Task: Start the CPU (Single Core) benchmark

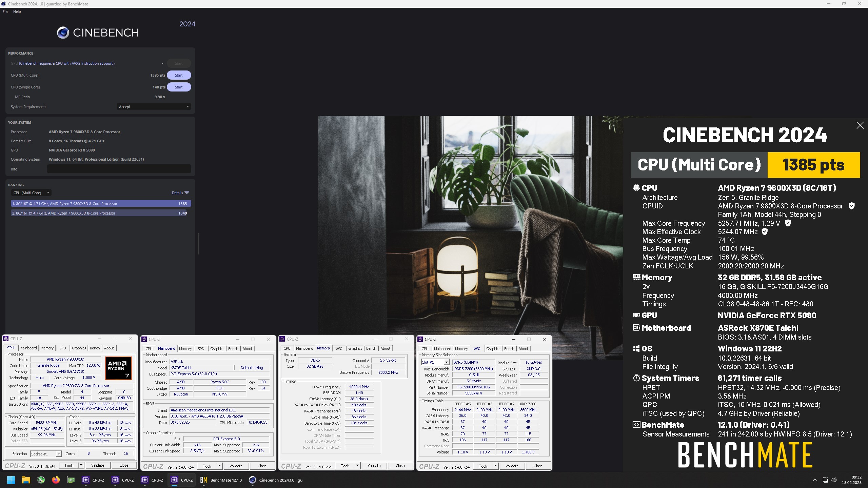Action: (x=179, y=87)
